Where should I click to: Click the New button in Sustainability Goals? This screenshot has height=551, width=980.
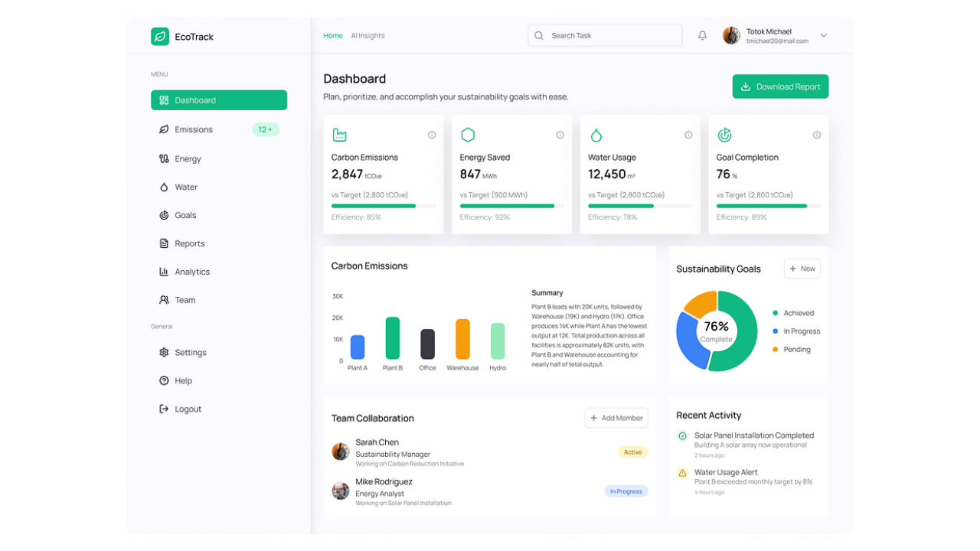[802, 269]
